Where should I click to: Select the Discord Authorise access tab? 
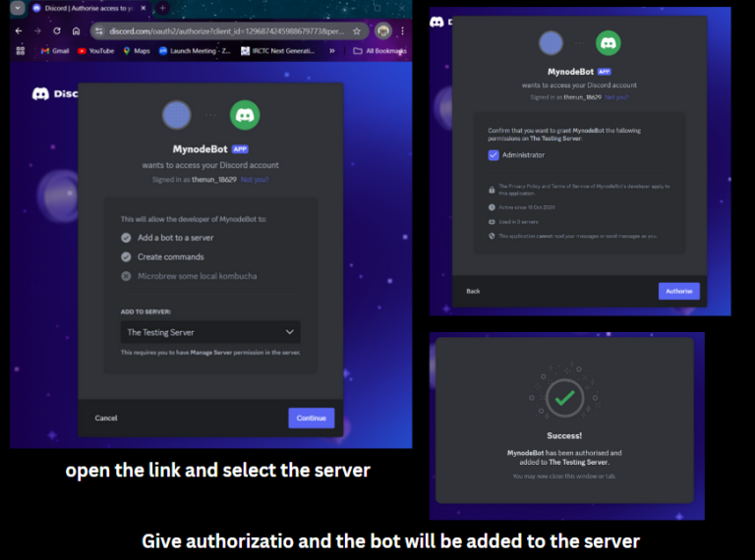pyautogui.click(x=89, y=8)
